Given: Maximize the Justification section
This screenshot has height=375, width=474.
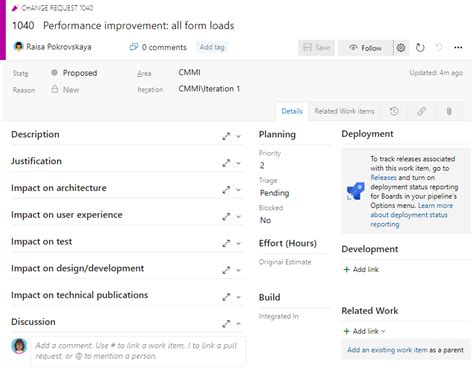Looking at the screenshot, I should tap(226, 163).
